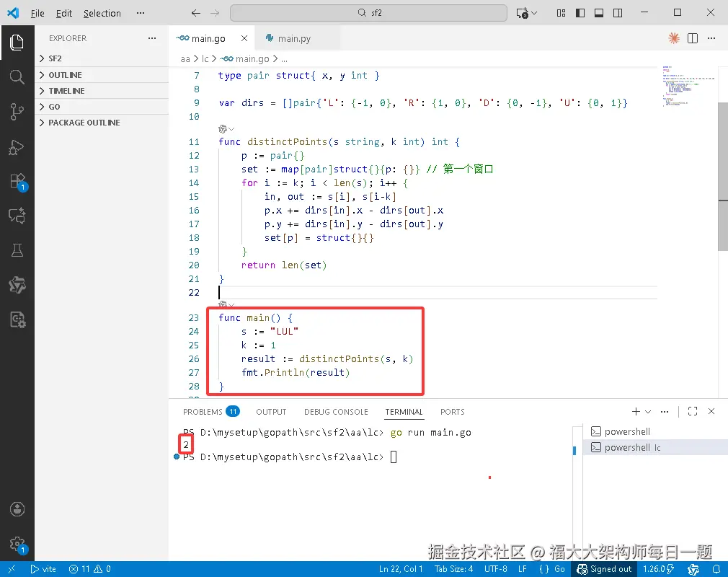This screenshot has height=577, width=728.
Task: Change LF end of line sequence
Action: click(523, 568)
